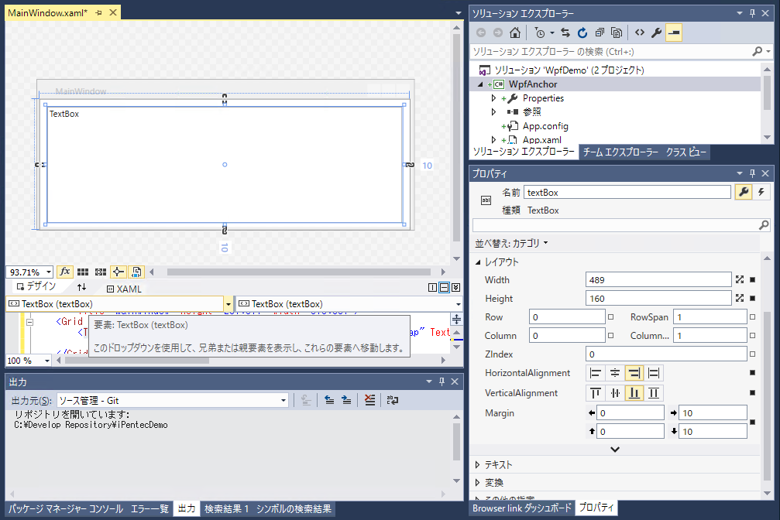Set VerticalAlignment to Top
Image resolution: width=780 pixels, height=520 pixels.
click(x=596, y=393)
